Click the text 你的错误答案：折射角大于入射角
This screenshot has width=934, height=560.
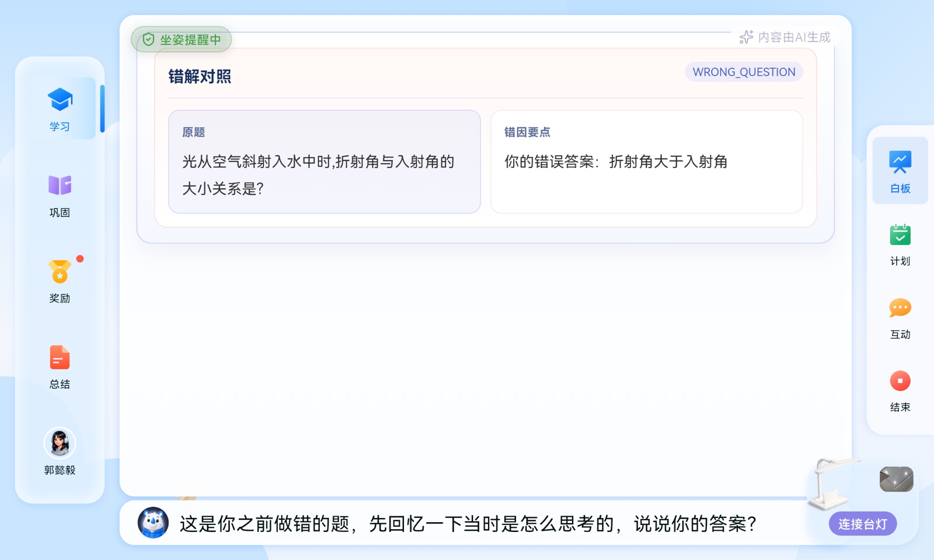[616, 162]
